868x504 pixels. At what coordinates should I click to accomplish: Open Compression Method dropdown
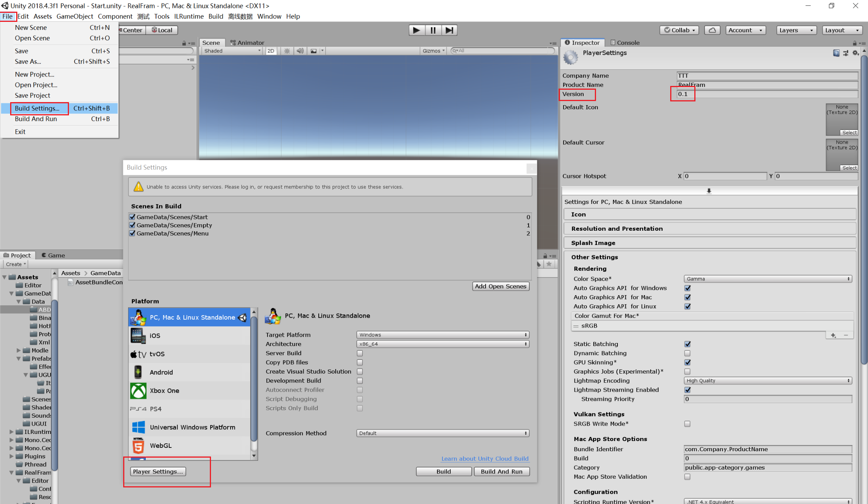point(443,433)
